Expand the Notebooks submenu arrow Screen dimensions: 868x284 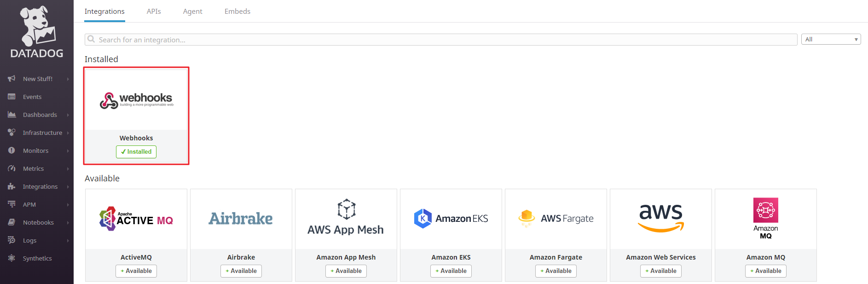tap(68, 223)
